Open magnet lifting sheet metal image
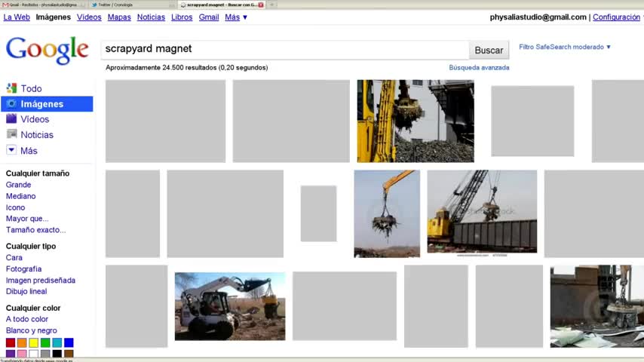 pos(597,306)
